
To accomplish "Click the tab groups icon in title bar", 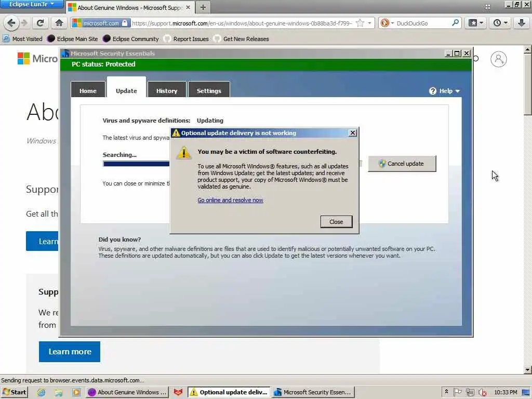I will 487,7.
